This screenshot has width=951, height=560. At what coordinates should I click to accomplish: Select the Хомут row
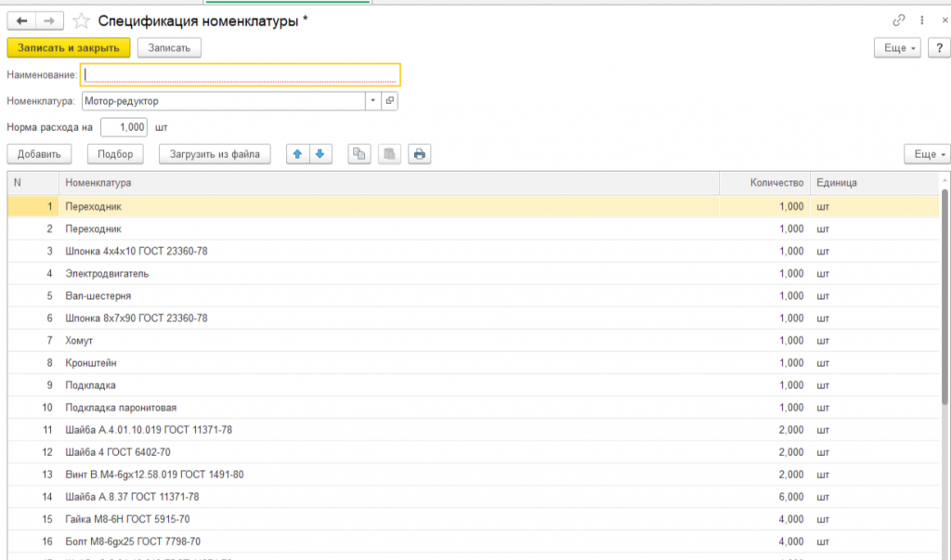(473, 341)
